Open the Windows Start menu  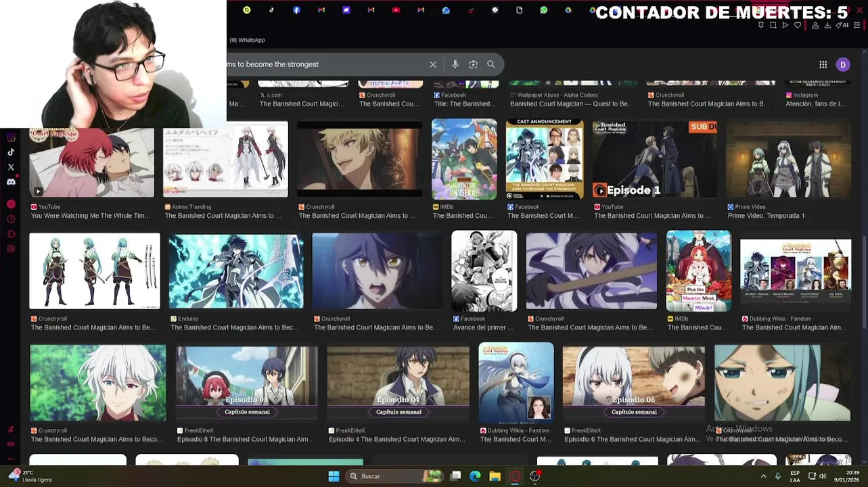pos(334,476)
